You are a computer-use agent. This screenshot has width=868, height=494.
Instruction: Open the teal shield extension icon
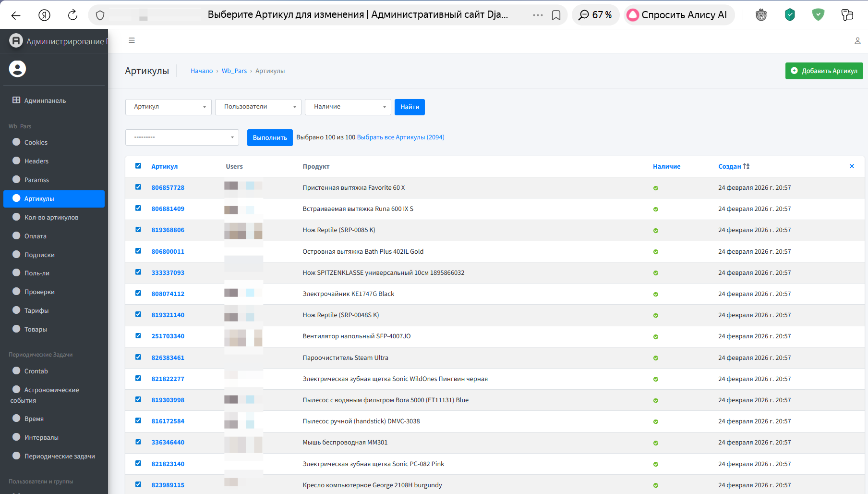click(x=790, y=15)
